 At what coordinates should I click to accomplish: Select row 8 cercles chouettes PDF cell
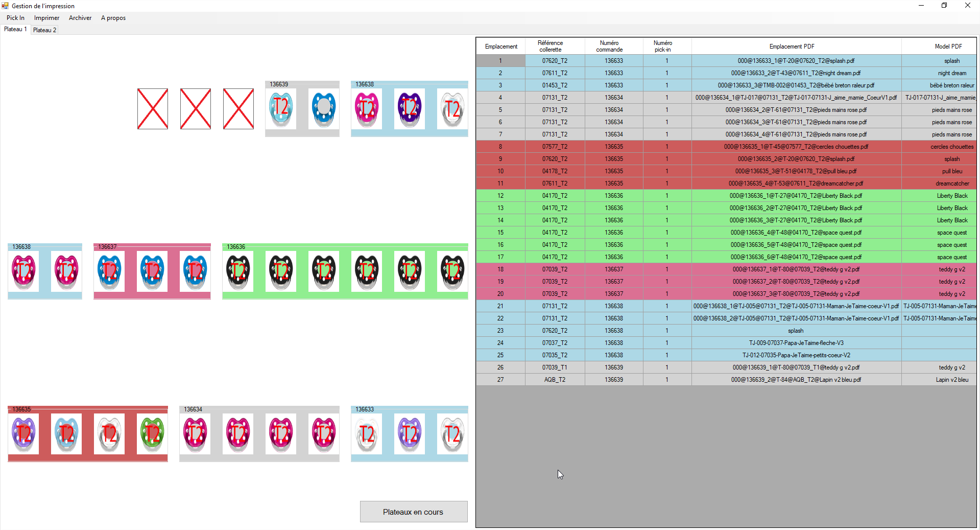point(796,147)
